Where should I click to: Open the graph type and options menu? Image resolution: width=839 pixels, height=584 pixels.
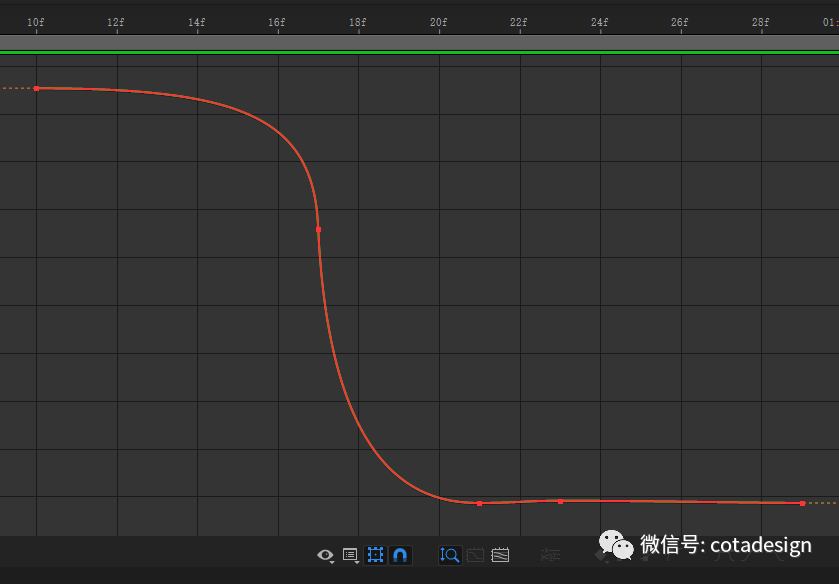[x=350, y=555]
